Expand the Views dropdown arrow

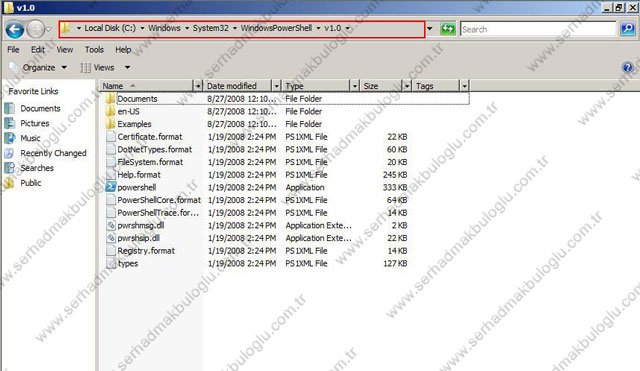point(127,67)
